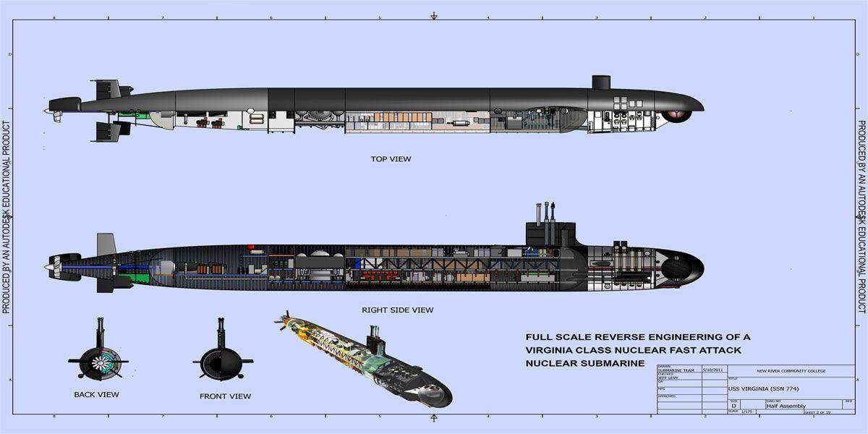The image size is (868, 434).
Task: Select the TITLE field reading USS VIRGINIA (SSN 774)
Action: [x=764, y=388]
